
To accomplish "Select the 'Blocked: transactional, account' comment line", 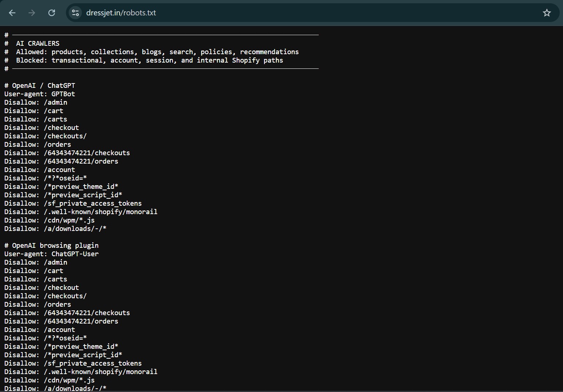I will (x=144, y=60).
